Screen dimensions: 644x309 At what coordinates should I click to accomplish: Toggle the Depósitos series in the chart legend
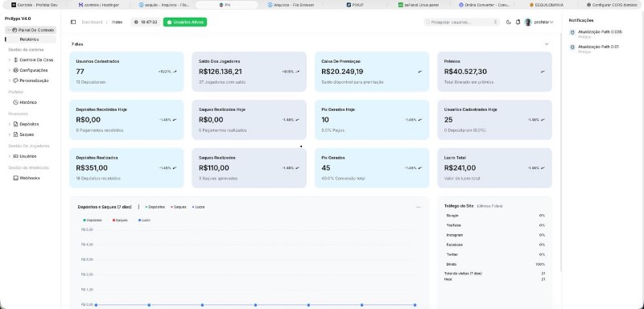[93, 220]
